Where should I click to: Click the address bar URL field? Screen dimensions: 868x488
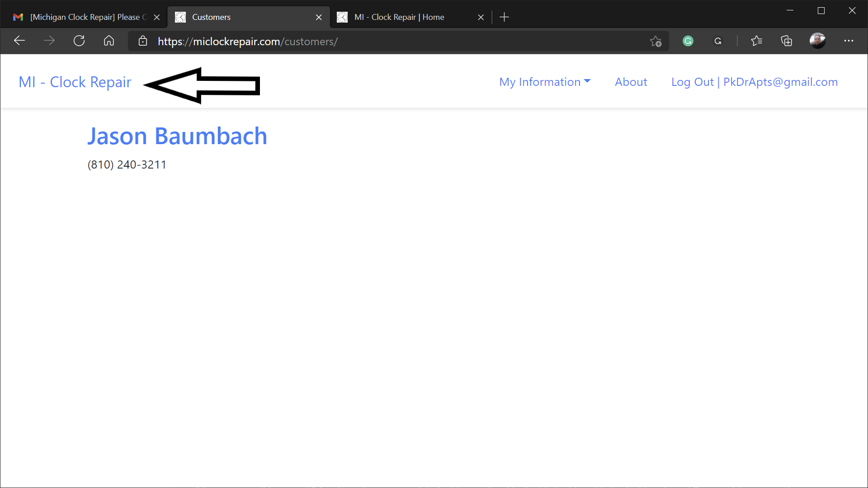point(398,41)
